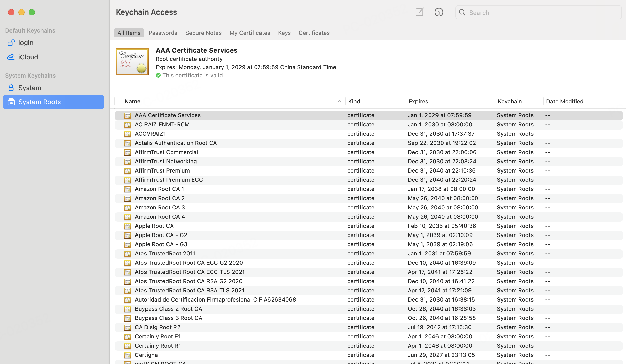Select the login keychain unlocked padlock icon
This screenshot has height=364, width=626.
[11, 43]
